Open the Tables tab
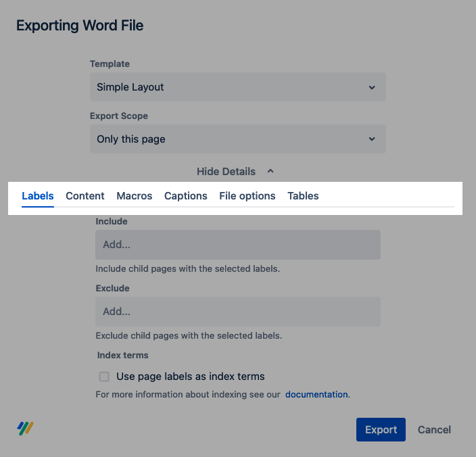The width and height of the screenshot is (476, 457). pos(303,196)
